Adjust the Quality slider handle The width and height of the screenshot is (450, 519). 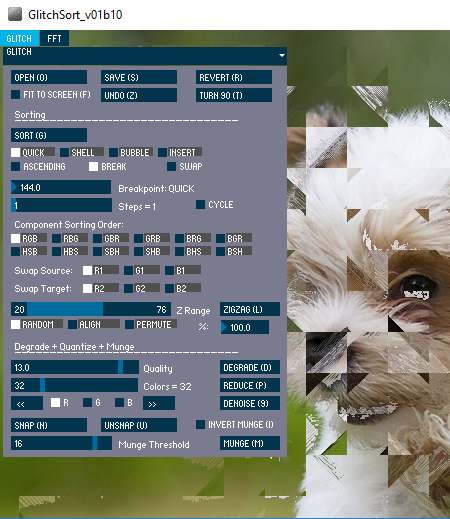(120, 367)
